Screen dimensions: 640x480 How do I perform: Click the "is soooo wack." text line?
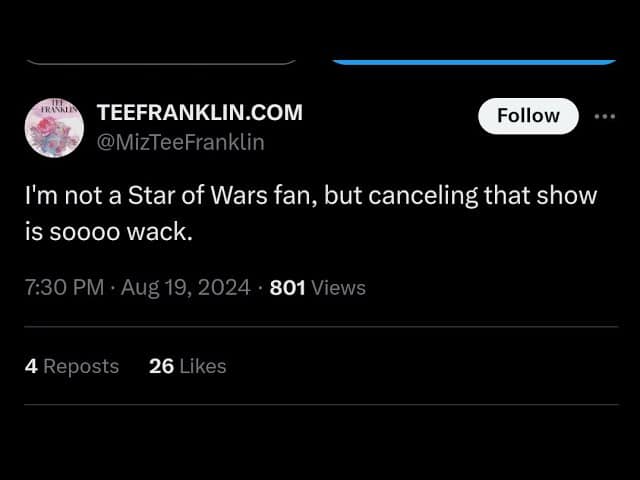[107, 233]
